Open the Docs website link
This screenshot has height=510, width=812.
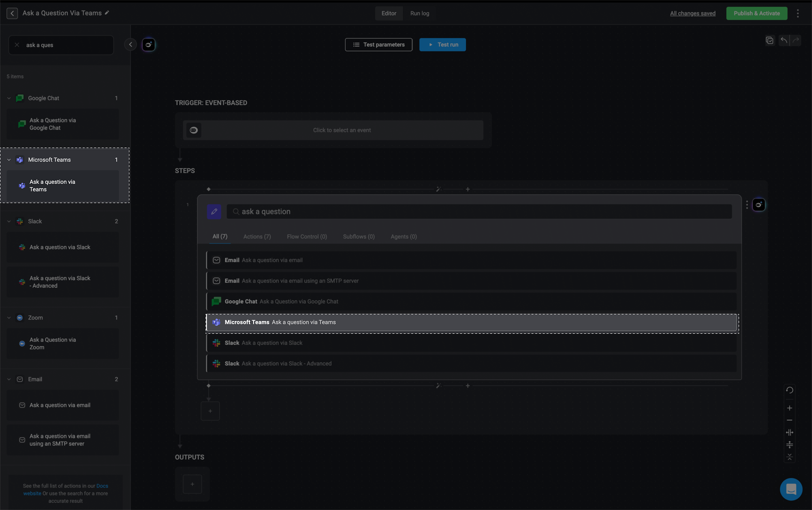(x=102, y=486)
